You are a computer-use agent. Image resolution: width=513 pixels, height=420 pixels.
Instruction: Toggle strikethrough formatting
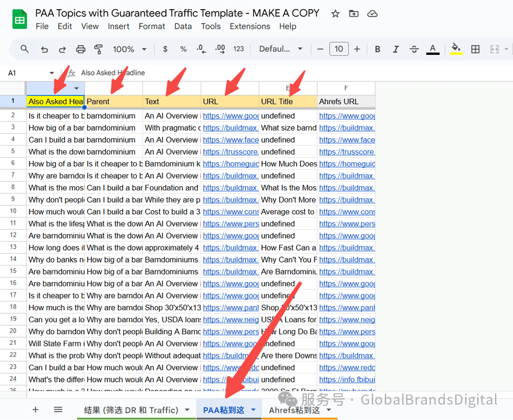[414, 49]
